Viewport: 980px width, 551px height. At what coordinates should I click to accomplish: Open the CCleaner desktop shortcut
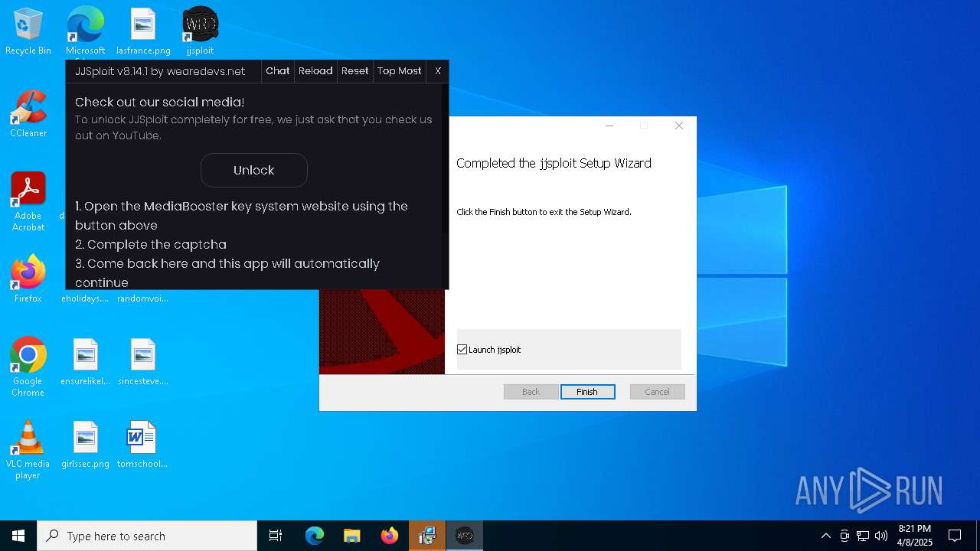28,113
